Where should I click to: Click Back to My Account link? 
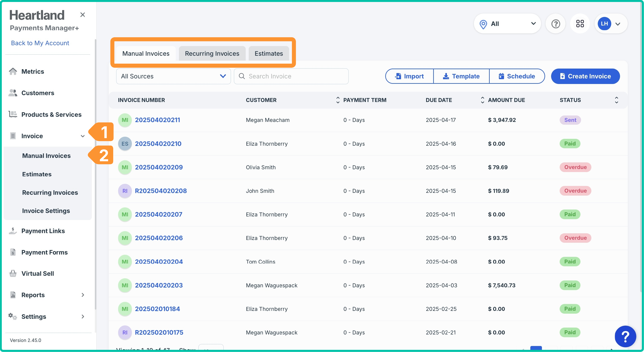click(x=40, y=43)
